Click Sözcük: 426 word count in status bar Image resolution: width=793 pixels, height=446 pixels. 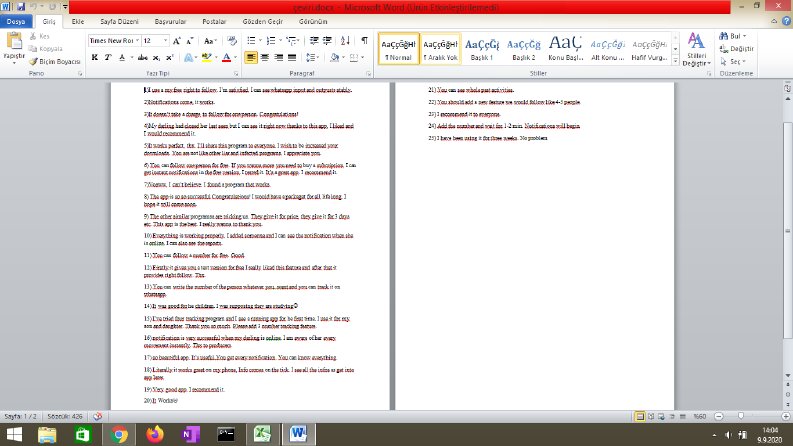tap(65, 416)
